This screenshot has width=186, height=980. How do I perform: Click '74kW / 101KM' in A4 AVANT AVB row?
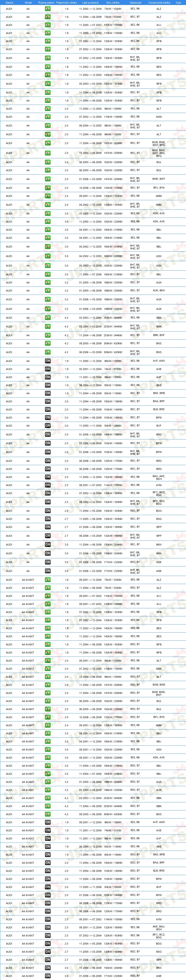(x=113, y=830)
